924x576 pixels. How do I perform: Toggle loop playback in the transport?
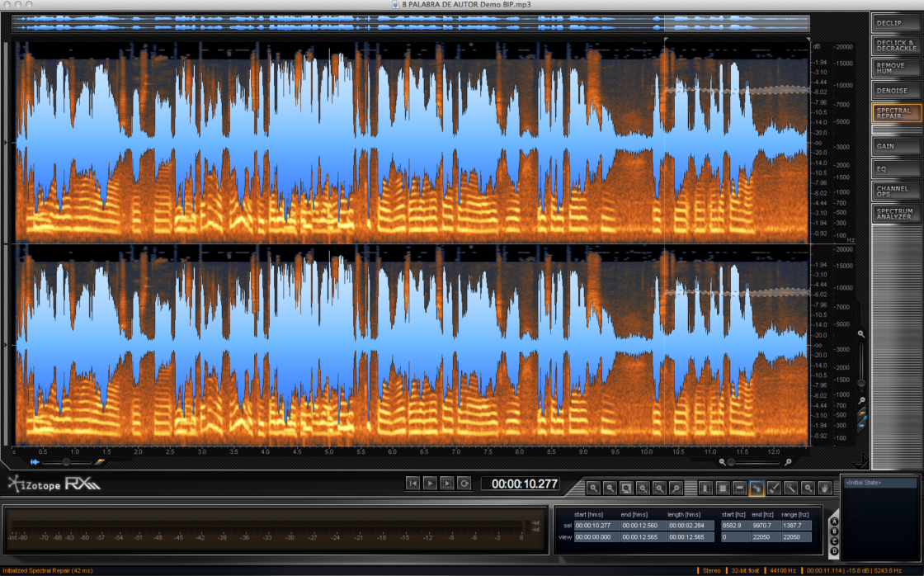click(x=464, y=484)
